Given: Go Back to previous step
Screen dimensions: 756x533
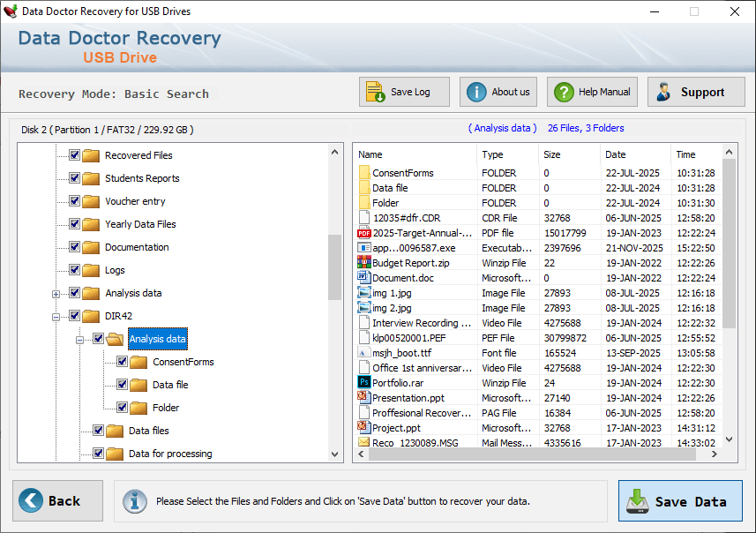Looking at the screenshot, I should [58, 500].
